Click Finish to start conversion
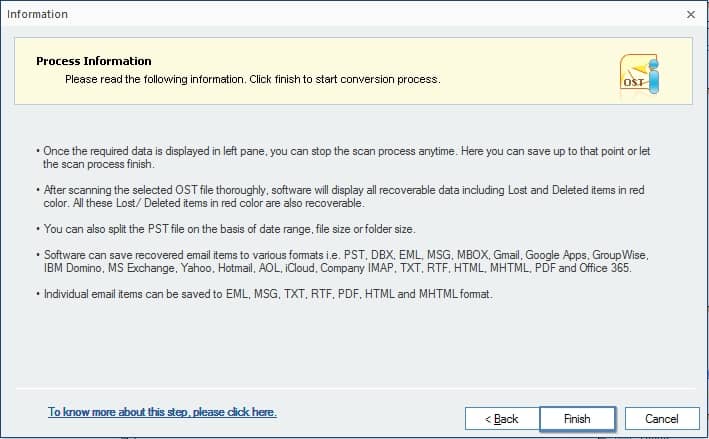The height and width of the screenshot is (439, 709). 577,419
